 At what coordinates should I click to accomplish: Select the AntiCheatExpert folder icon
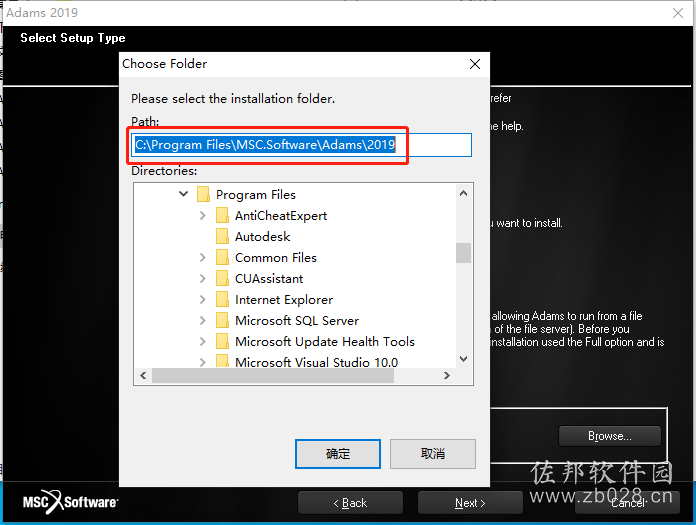pos(222,215)
